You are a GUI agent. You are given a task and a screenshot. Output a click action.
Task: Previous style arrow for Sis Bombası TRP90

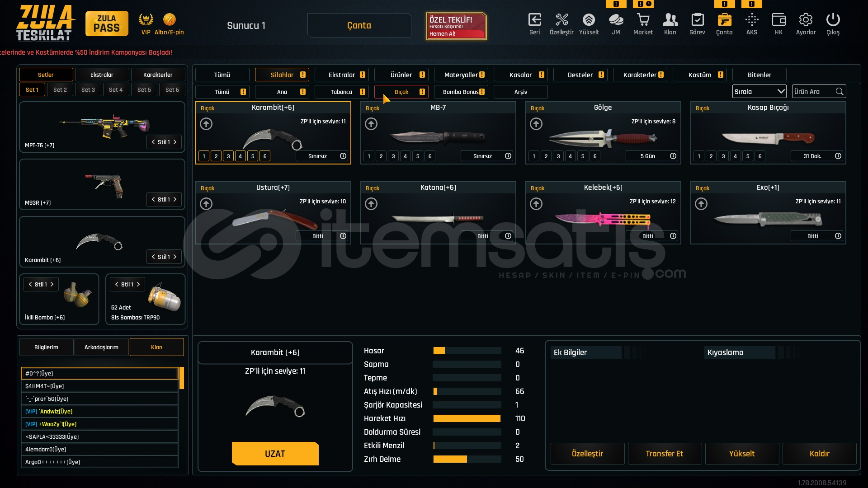[x=117, y=284]
